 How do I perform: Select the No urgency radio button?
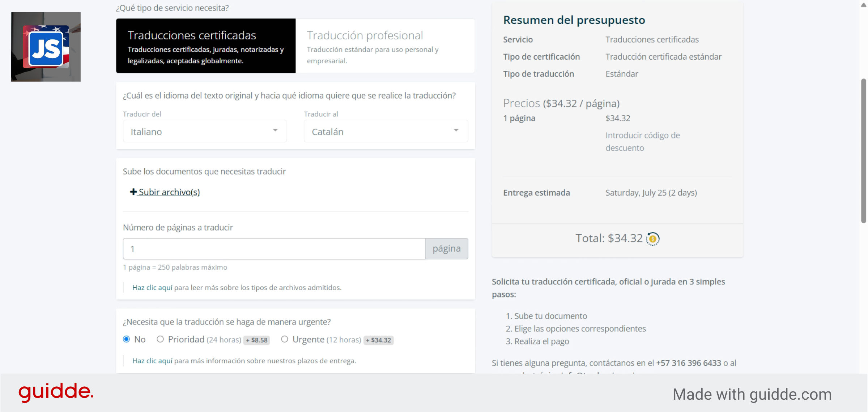pyautogui.click(x=126, y=339)
